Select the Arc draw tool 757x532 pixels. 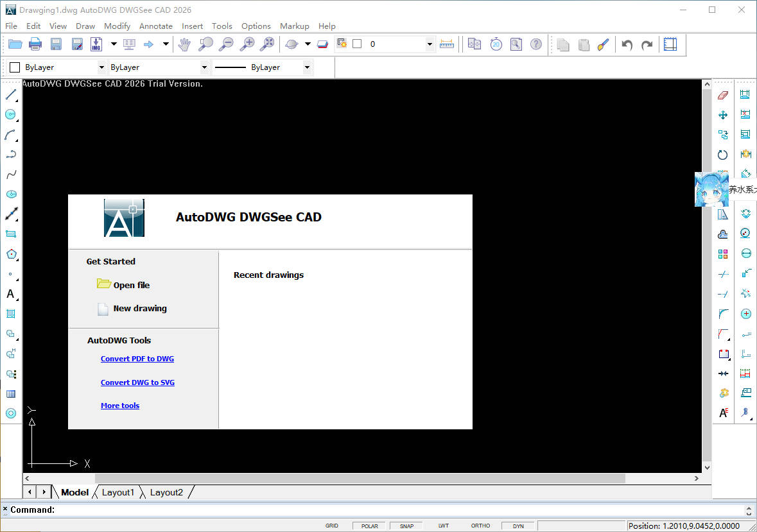(11, 135)
